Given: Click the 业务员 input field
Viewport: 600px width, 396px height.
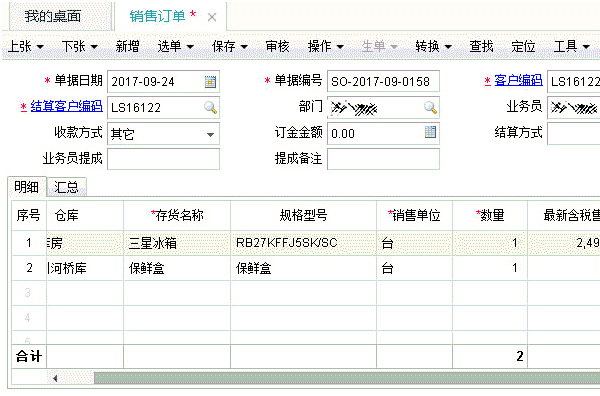Looking at the screenshot, I should (574, 108).
